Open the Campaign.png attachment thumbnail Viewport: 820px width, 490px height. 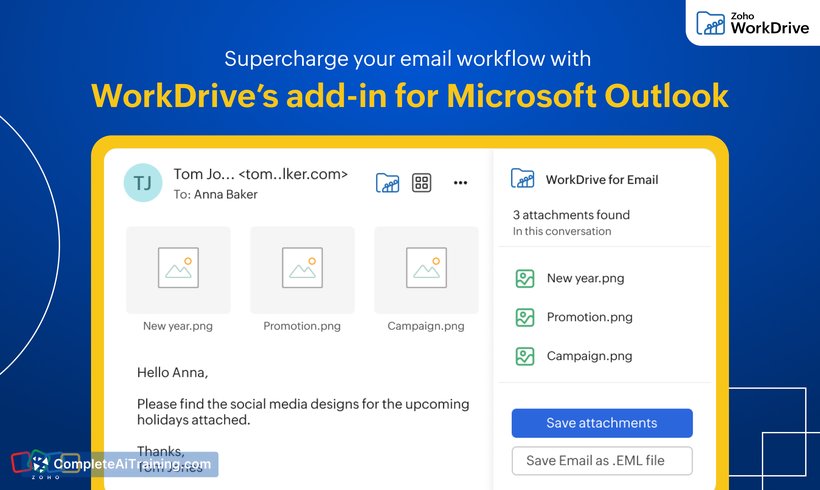(x=426, y=270)
